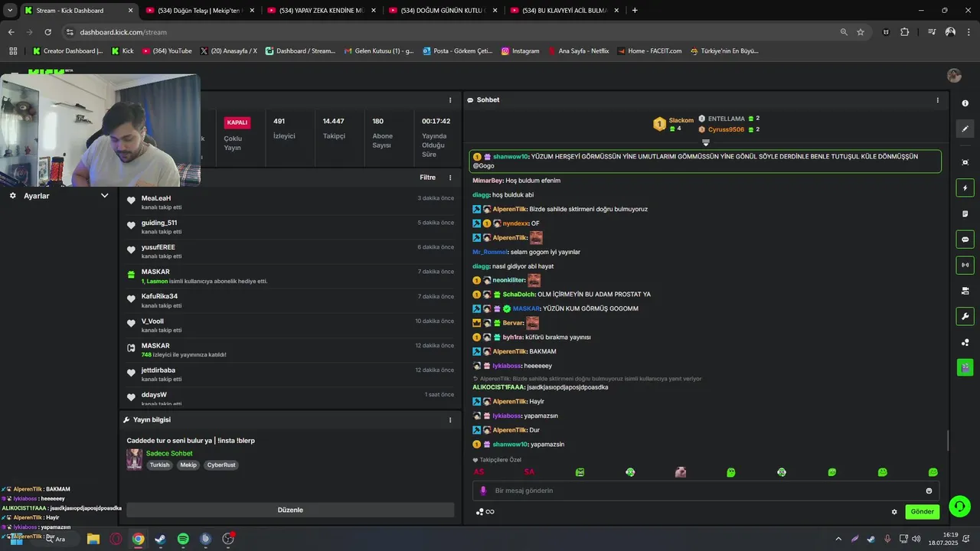This screenshot has height=551, width=980.
Task: Click the chat bubble icon in right sidebar
Action: (965, 240)
